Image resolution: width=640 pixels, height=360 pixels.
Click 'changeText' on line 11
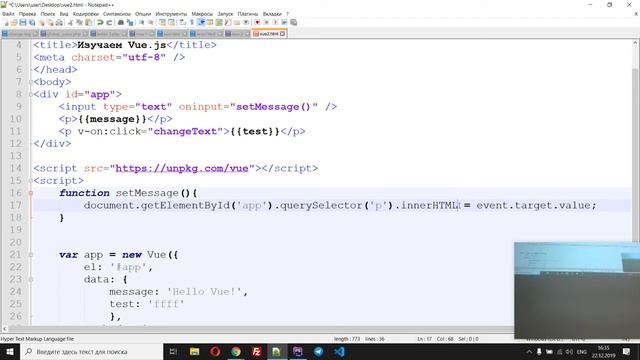pyautogui.click(x=185, y=131)
